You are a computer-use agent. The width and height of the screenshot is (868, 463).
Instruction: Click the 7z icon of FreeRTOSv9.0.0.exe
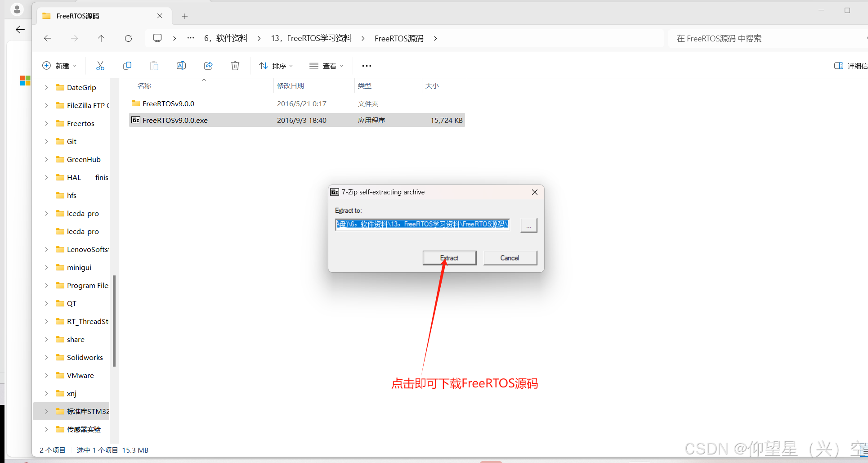pyautogui.click(x=135, y=120)
